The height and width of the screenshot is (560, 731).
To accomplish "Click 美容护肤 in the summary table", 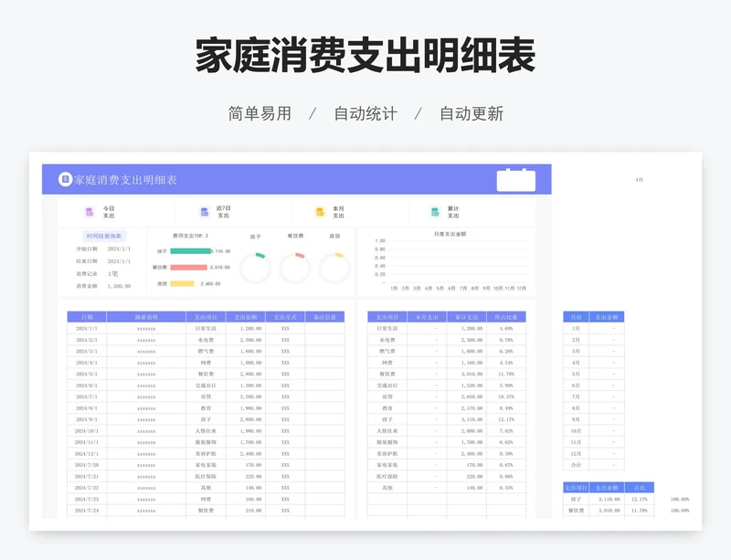I will click(x=387, y=454).
